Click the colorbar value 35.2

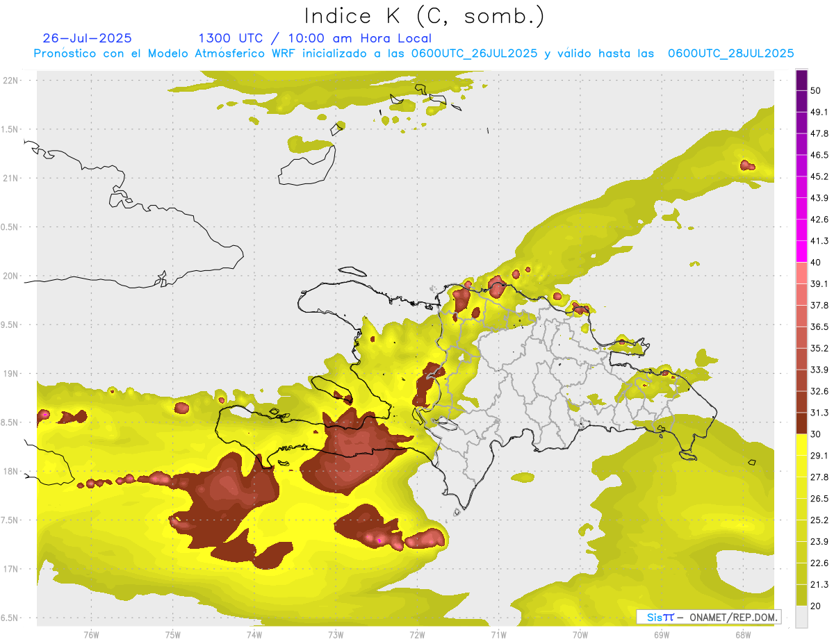tap(819, 348)
